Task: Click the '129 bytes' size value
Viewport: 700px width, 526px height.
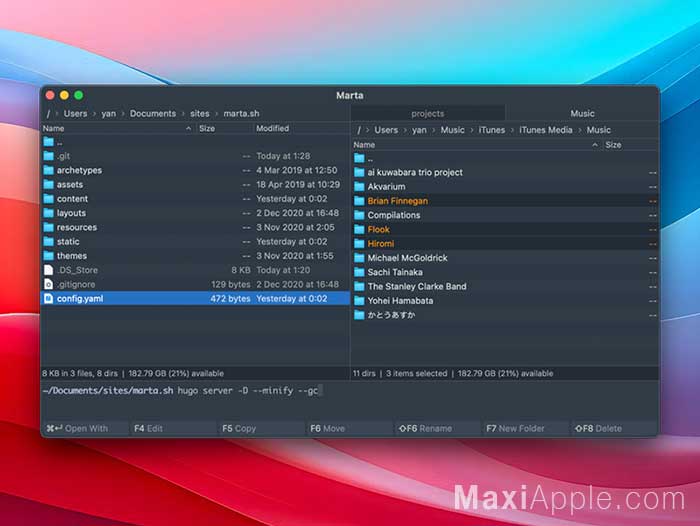Action: point(231,284)
